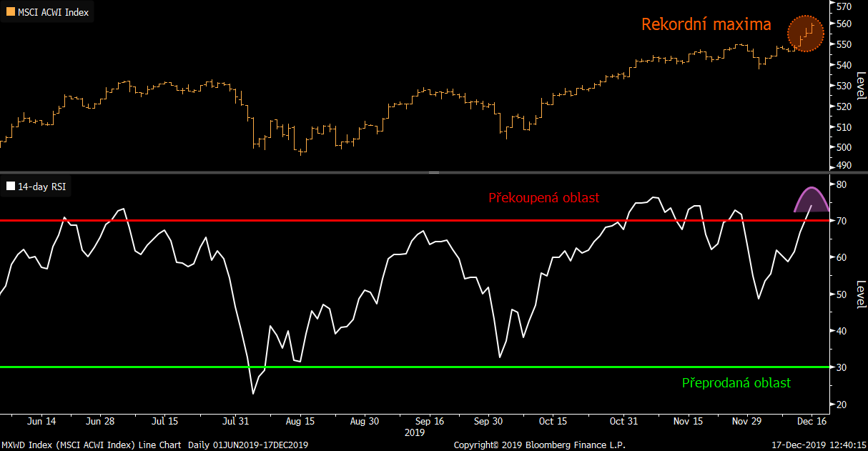Click the Nov 15 date label
The image size is (868, 451).
point(690,422)
